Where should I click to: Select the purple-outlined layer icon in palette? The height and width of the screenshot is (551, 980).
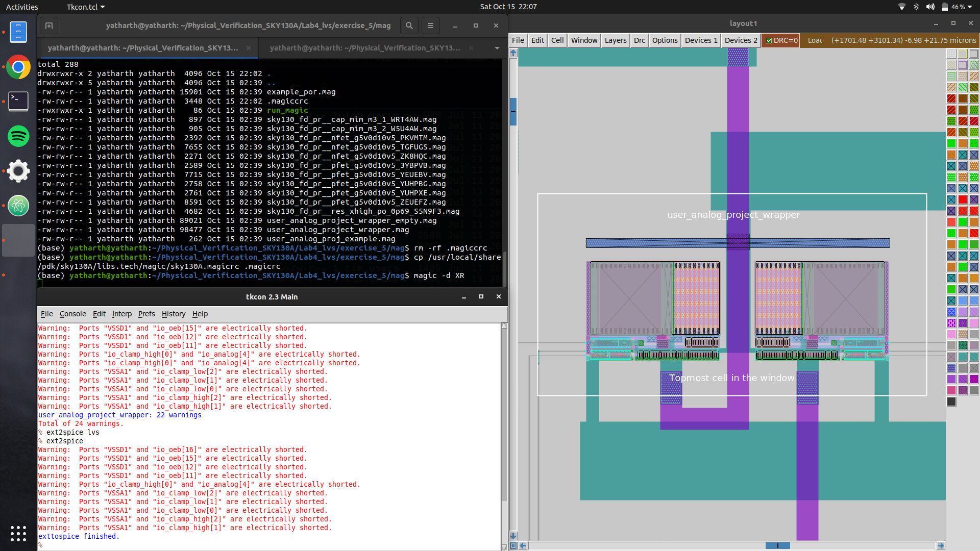click(963, 65)
